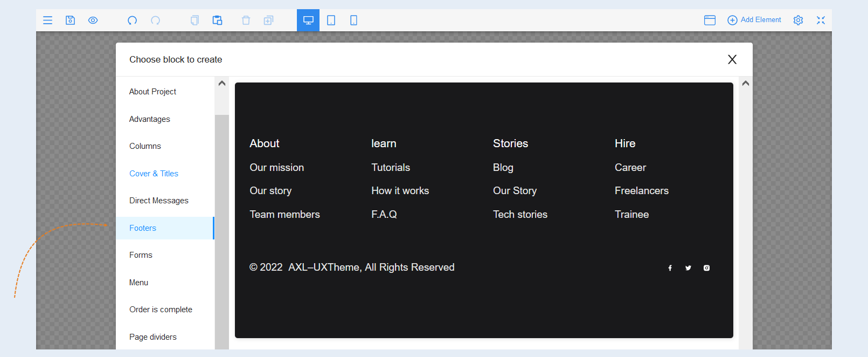Click the save icon in toolbar
The image size is (868, 357).
(70, 20)
